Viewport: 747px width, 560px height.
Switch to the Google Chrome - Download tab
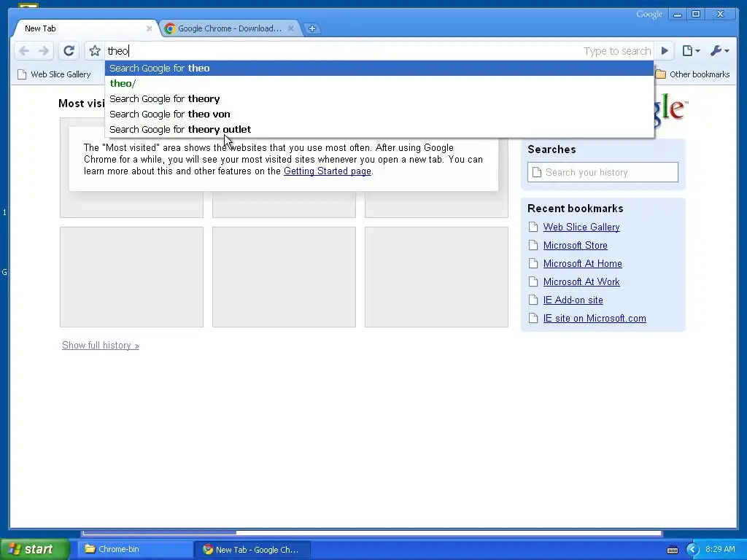229,28
